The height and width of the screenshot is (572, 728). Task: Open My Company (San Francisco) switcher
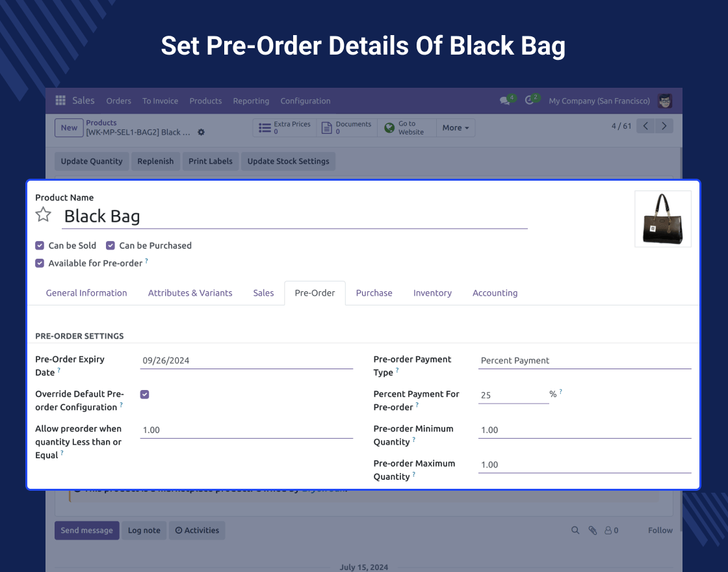tap(599, 101)
